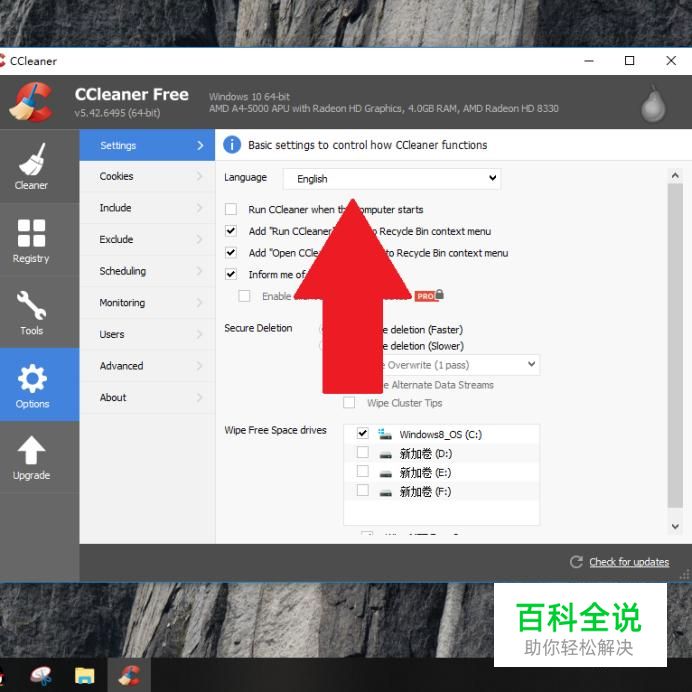Maximize the CCleaner window
692x692 pixels.
(x=630, y=60)
